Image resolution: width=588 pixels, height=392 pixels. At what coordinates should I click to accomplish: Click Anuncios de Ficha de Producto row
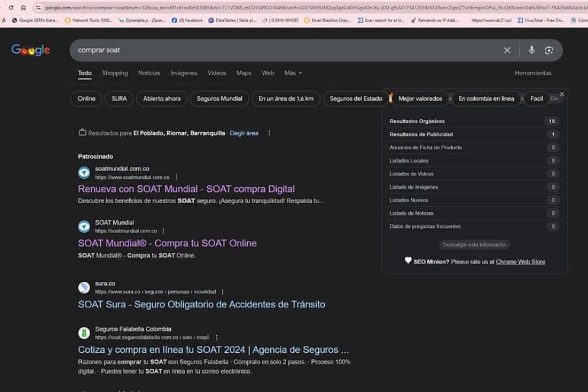tap(474, 147)
